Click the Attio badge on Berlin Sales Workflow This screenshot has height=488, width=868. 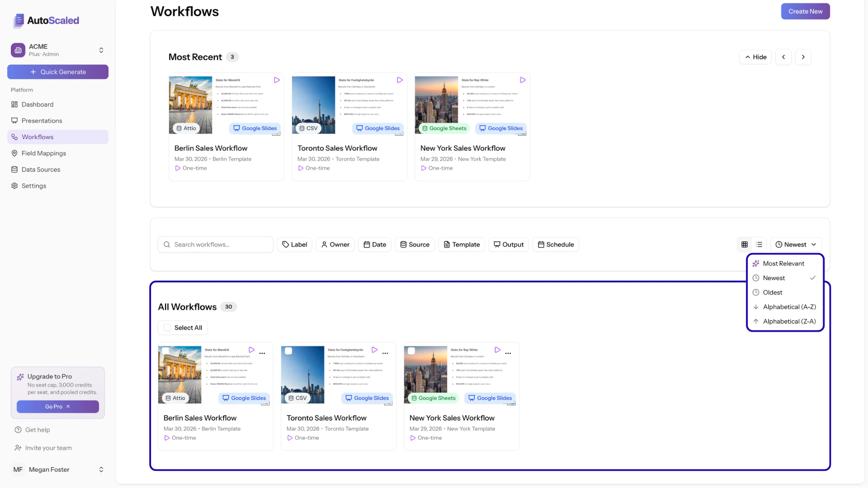click(175, 398)
